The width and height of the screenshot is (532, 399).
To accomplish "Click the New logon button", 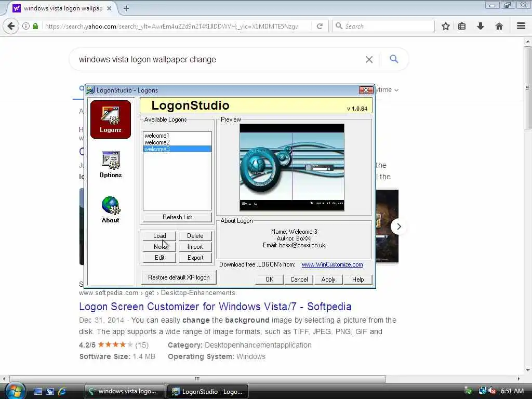I will pyautogui.click(x=159, y=247).
